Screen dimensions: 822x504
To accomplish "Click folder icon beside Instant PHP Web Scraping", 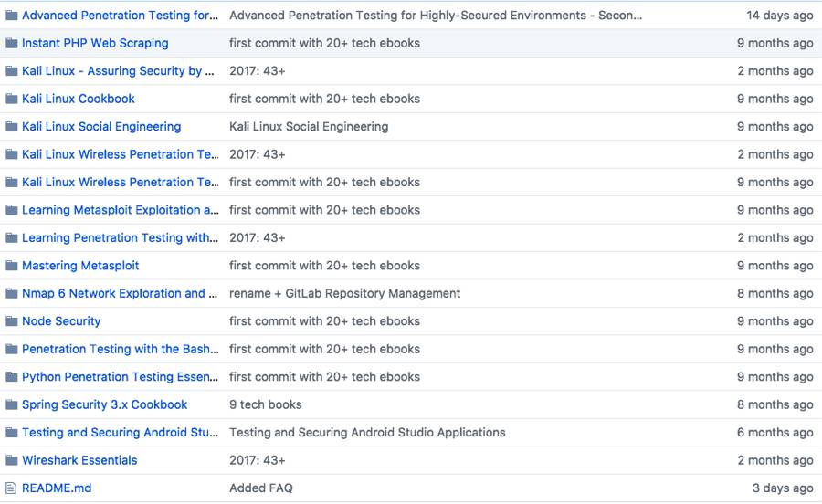I will point(12,43).
